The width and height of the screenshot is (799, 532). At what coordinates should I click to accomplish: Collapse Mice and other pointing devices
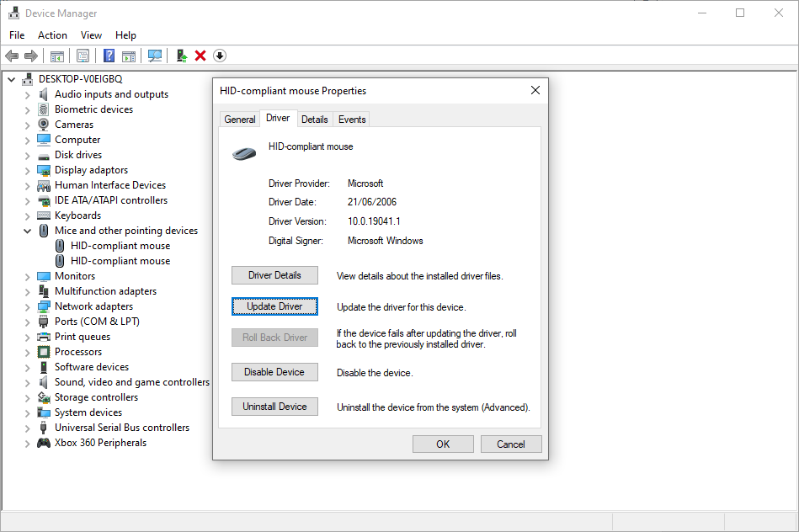(27, 230)
